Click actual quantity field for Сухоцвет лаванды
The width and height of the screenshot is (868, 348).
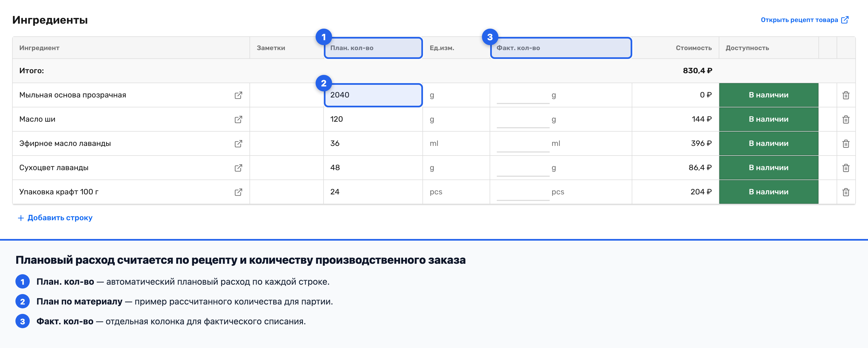(523, 168)
